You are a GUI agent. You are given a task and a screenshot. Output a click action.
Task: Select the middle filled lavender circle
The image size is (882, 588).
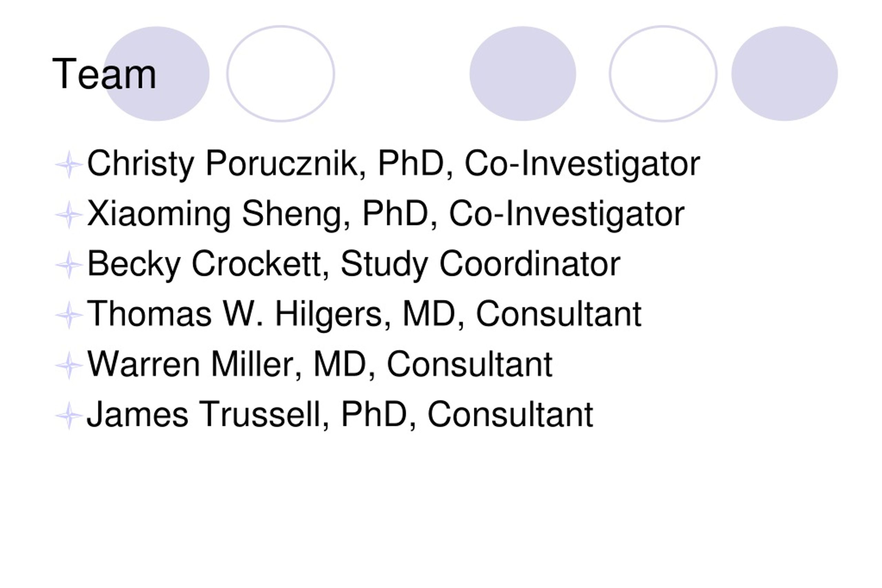[x=523, y=73]
